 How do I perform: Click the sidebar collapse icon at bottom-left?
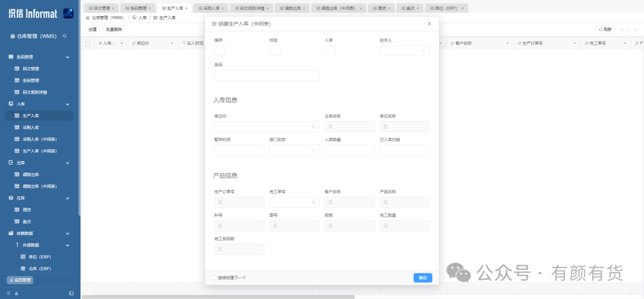point(72,293)
